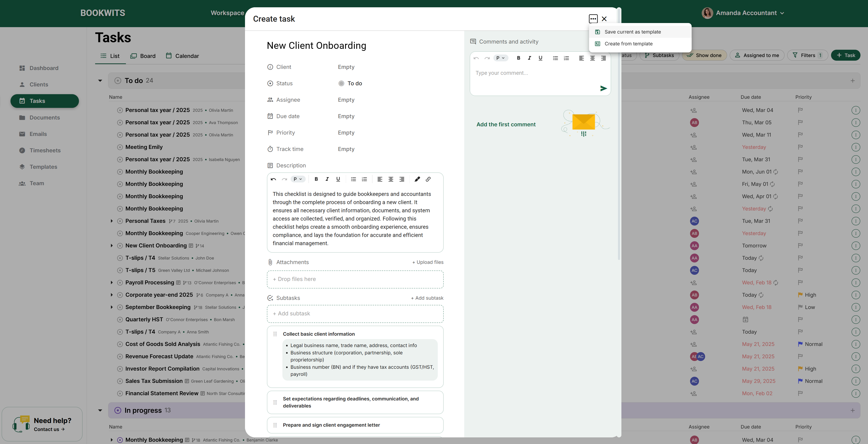
Task: Click the send comment arrow icon
Action: click(603, 89)
